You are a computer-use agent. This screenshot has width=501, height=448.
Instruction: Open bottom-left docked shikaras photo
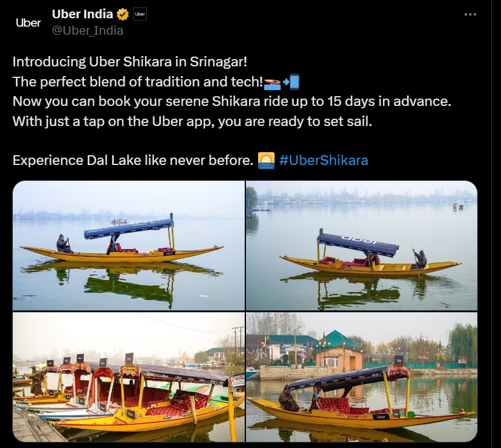(129, 377)
